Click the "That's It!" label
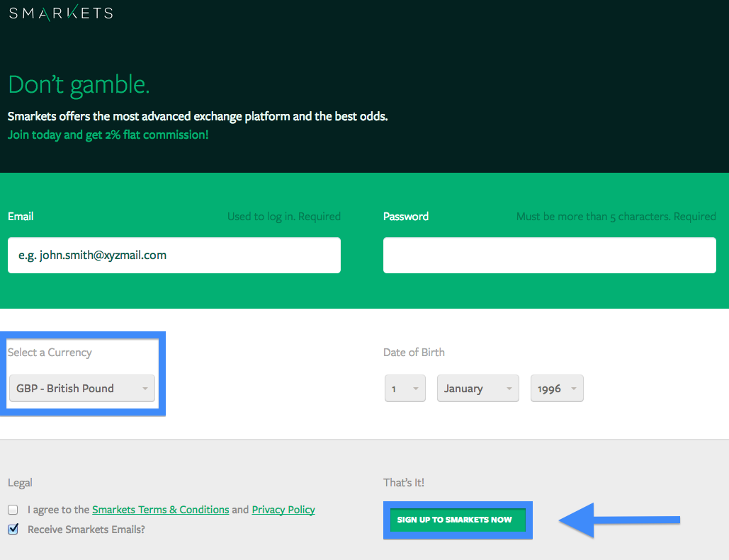 (x=404, y=482)
